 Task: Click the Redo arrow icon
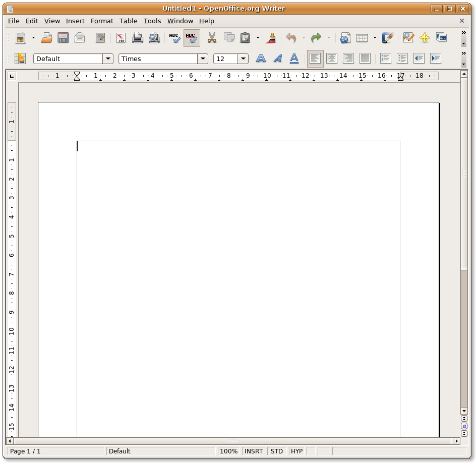[316, 38]
